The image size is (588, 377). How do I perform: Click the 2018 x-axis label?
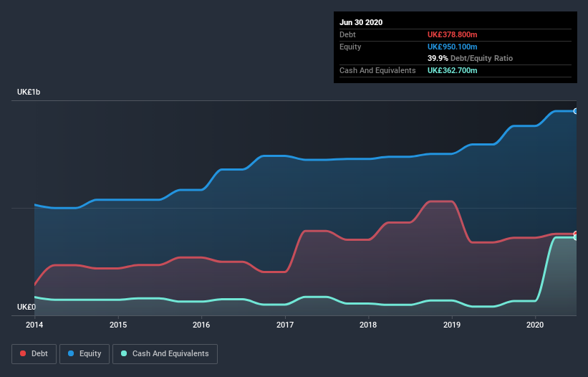[x=368, y=325]
